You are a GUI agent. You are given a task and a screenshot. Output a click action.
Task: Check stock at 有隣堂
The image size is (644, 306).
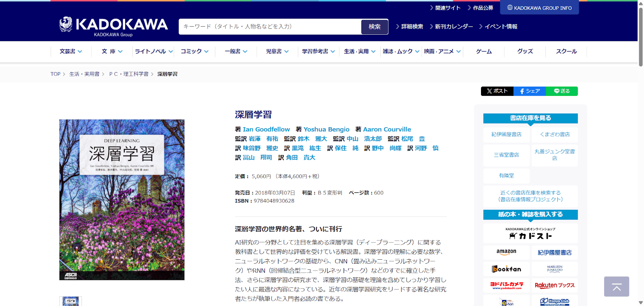(x=506, y=176)
